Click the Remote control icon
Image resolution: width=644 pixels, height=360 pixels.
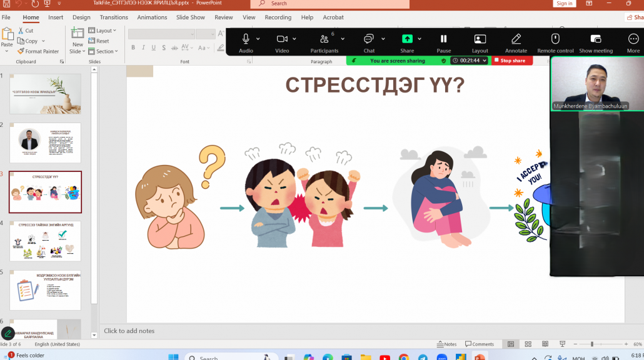pos(555,39)
